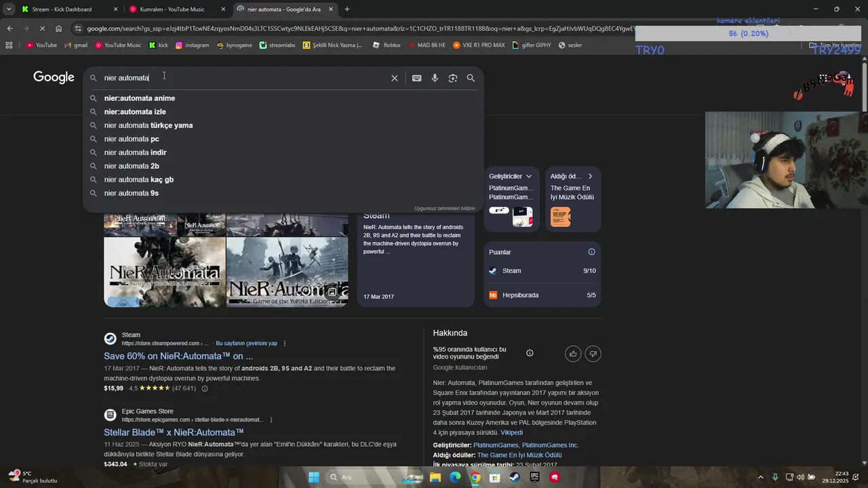Open File Explorer from the taskbar
Image resolution: width=868 pixels, height=488 pixels.
tap(435, 477)
